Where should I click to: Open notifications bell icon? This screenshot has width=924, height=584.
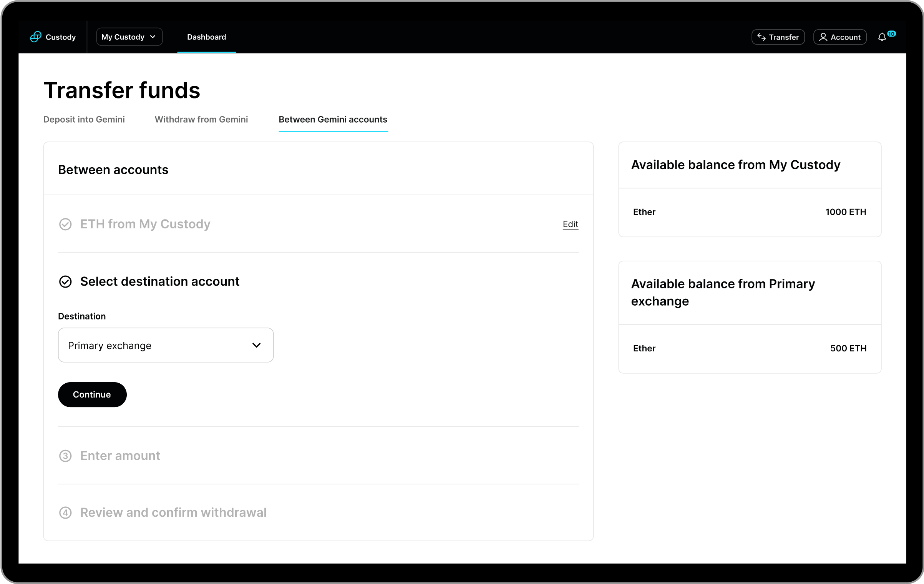click(882, 37)
